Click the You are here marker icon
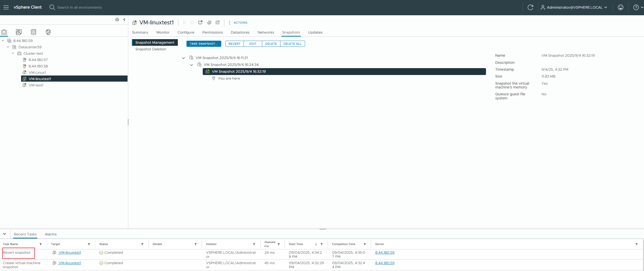The height and width of the screenshot is (271, 644). (214, 78)
